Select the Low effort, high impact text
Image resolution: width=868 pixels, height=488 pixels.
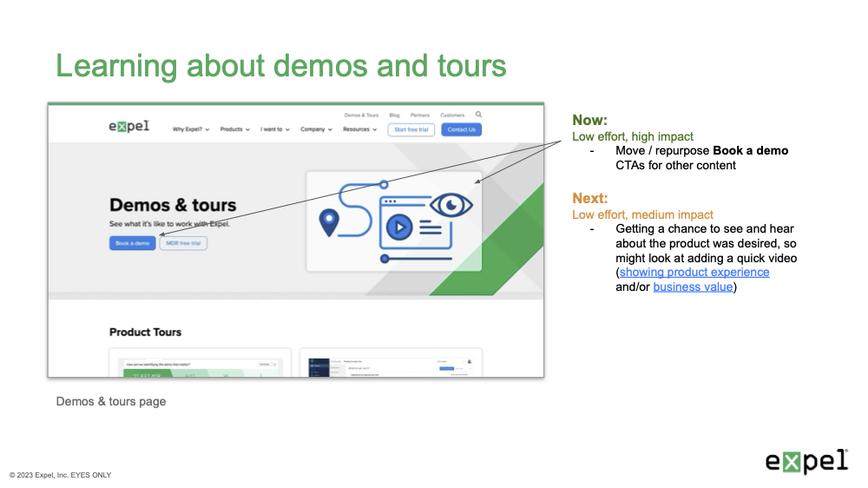(x=632, y=137)
